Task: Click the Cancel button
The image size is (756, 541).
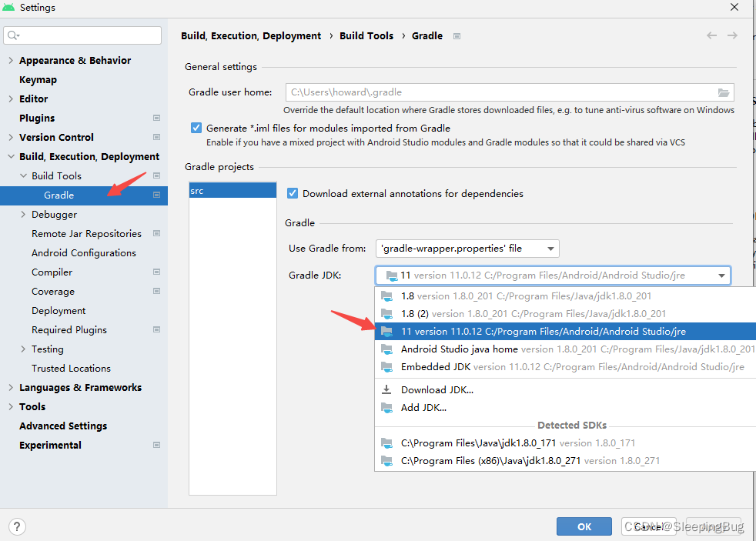Action: coord(649,526)
